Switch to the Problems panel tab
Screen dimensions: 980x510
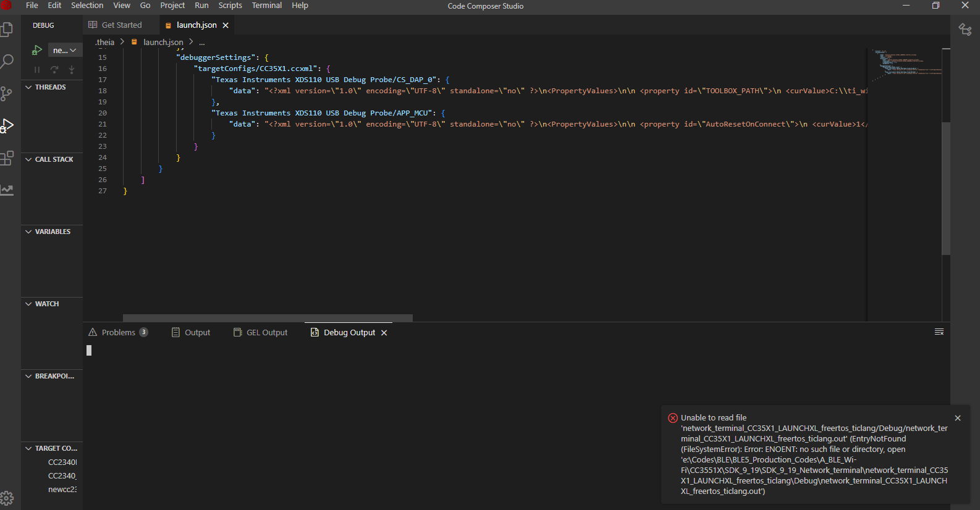118,332
